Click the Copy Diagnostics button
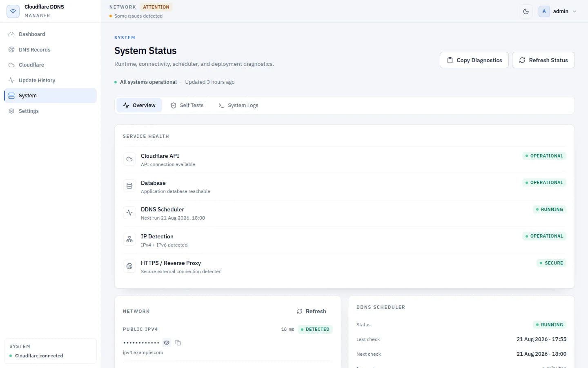Viewport: 588px width, 368px height. coord(474,60)
